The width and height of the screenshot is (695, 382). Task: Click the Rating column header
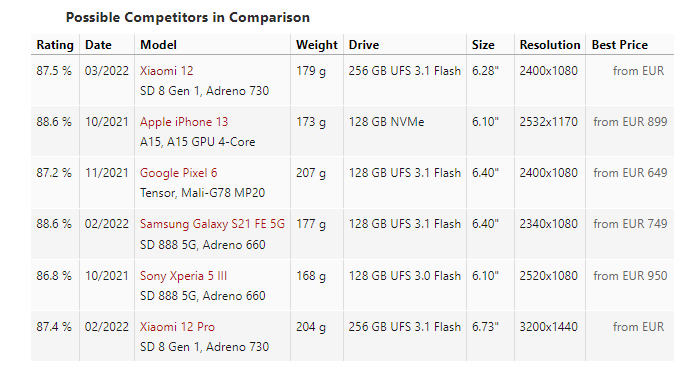[x=55, y=45]
